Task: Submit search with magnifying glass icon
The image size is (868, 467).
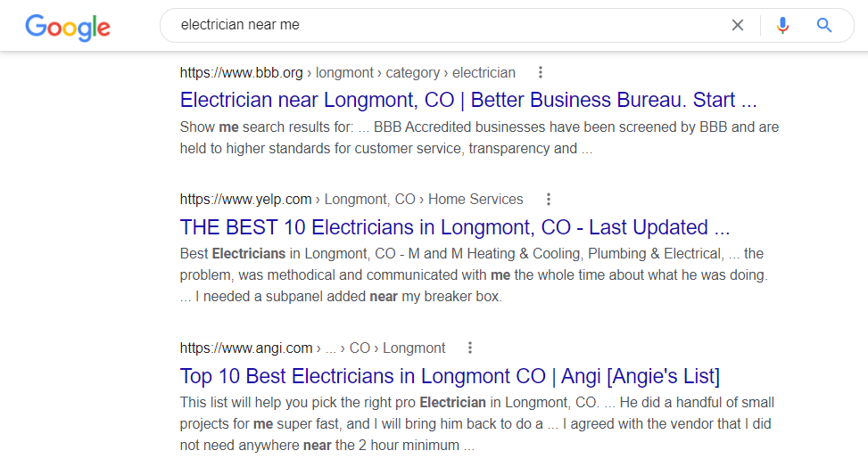Action: [x=823, y=25]
